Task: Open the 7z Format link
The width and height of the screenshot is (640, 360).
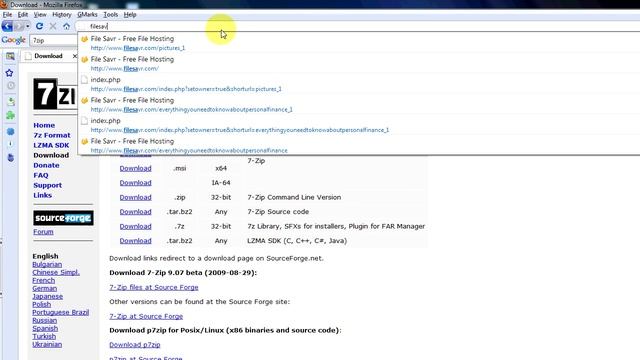Action: [52, 135]
